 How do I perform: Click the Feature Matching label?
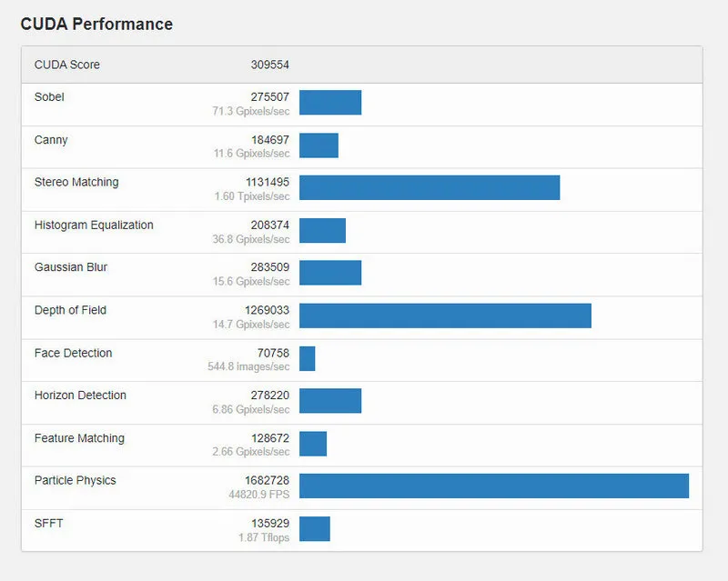click(79, 438)
